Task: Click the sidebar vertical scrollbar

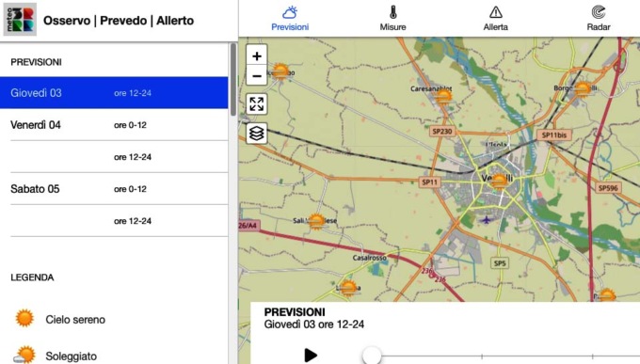Action: click(x=233, y=80)
